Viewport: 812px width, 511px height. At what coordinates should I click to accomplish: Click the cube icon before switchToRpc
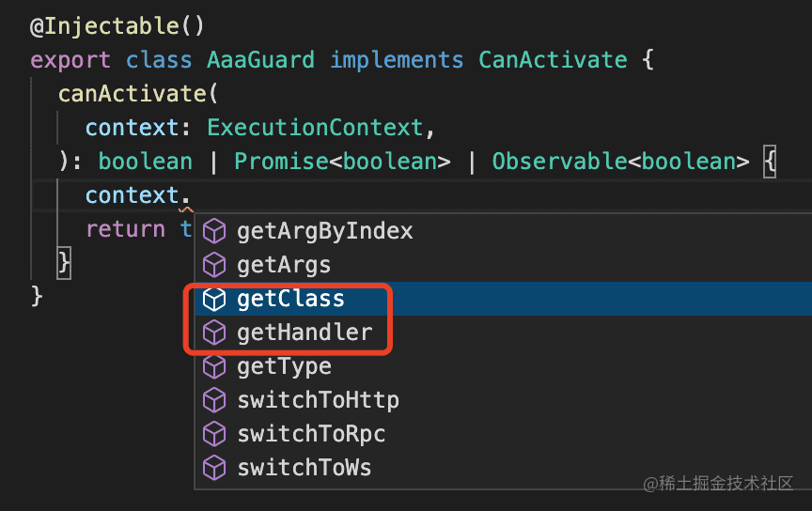(x=215, y=434)
